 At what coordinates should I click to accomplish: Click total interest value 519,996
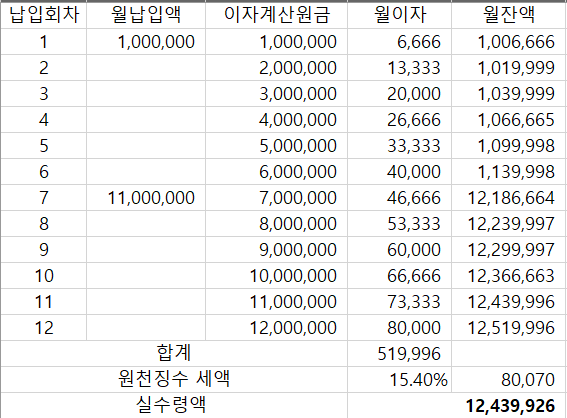pyautogui.click(x=400, y=354)
